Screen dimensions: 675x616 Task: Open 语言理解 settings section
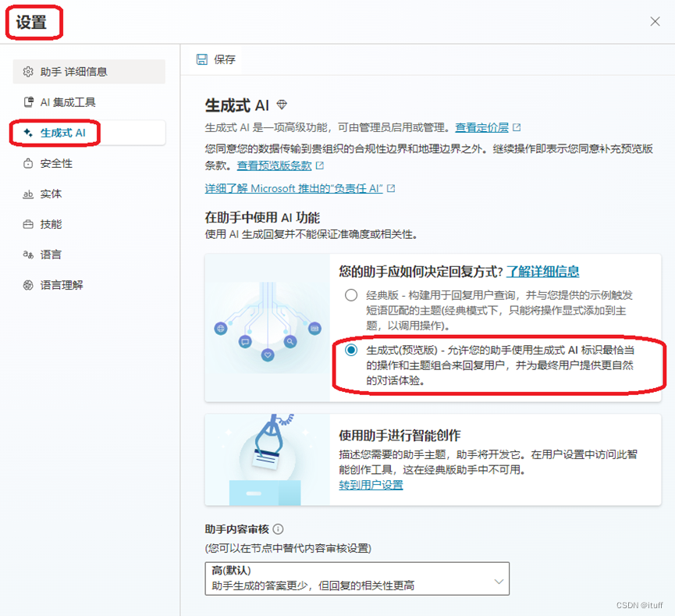point(89,285)
